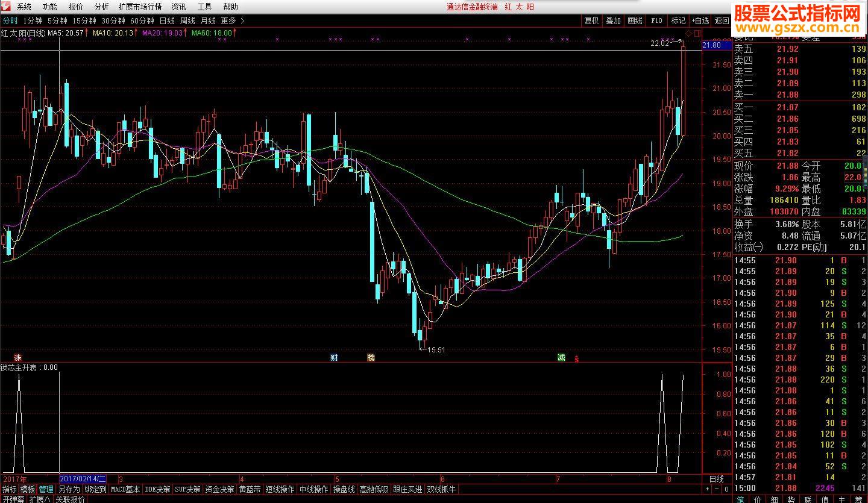Click the 2017/02/14 date marker
Viewport: 868px width, 503px height.
pyautogui.click(x=83, y=479)
